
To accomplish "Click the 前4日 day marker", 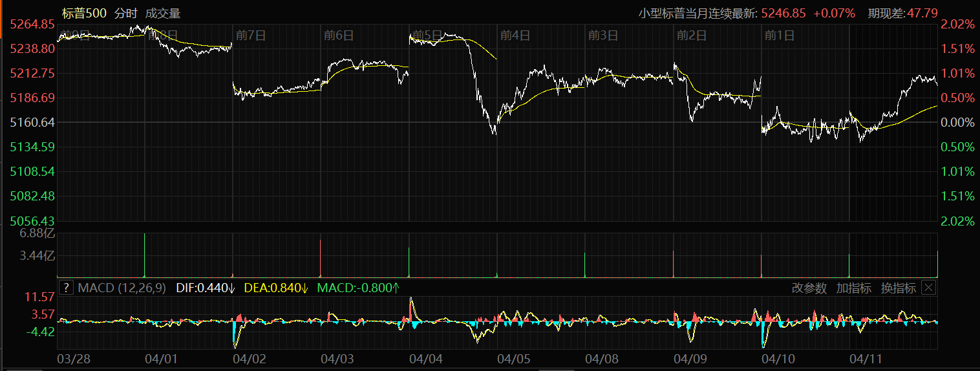I will pyautogui.click(x=515, y=36).
